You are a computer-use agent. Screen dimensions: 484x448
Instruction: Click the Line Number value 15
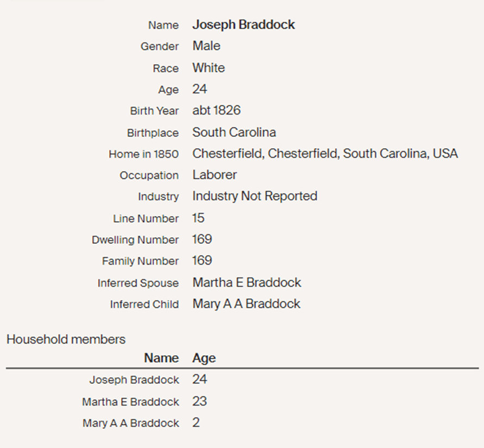[198, 218]
